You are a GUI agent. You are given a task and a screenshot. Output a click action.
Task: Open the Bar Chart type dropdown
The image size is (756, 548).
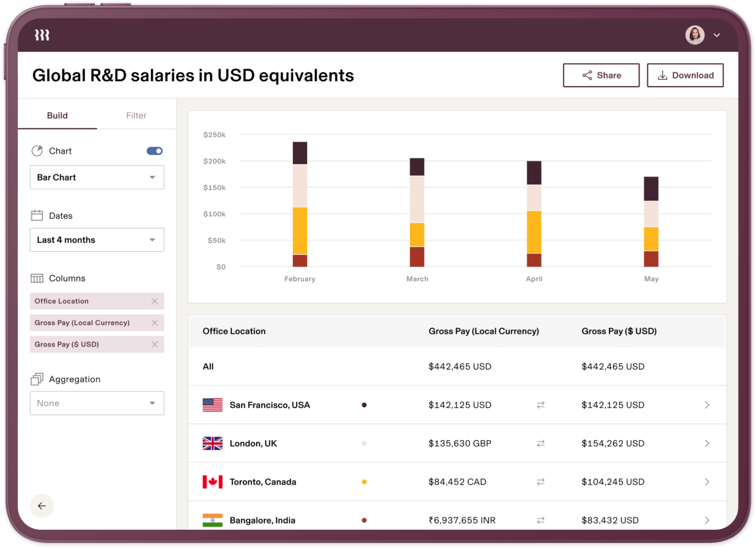coord(97,177)
